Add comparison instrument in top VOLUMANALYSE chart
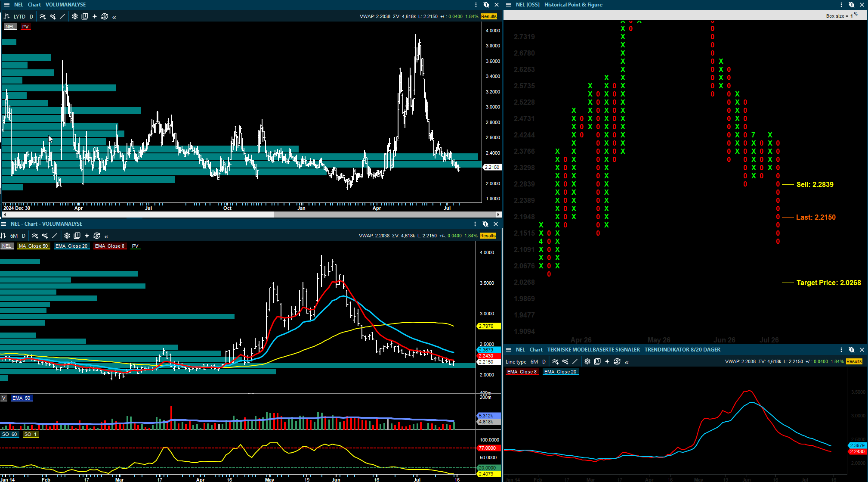The image size is (868, 482). pyautogui.click(x=53, y=16)
